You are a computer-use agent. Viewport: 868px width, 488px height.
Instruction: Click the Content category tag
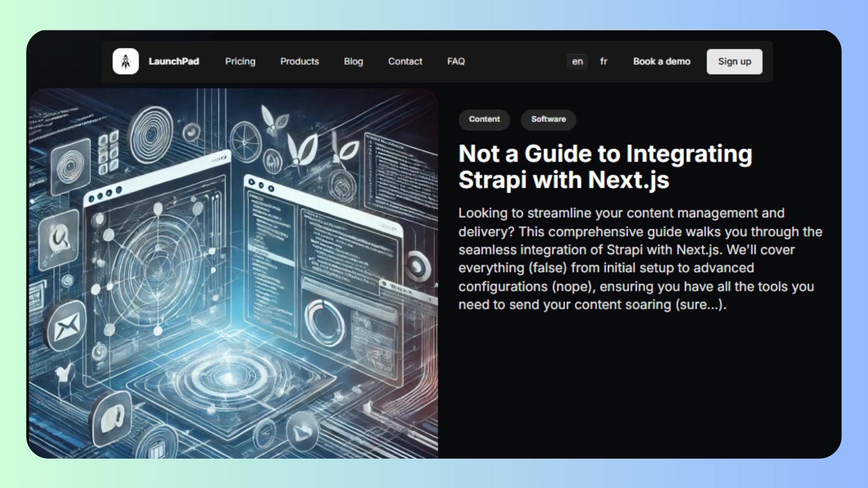pyautogui.click(x=484, y=119)
